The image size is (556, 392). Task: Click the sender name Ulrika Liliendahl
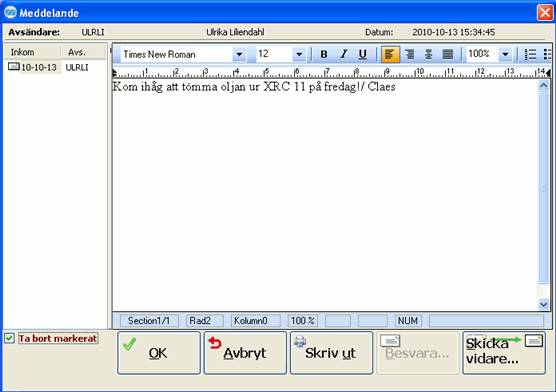coord(235,32)
